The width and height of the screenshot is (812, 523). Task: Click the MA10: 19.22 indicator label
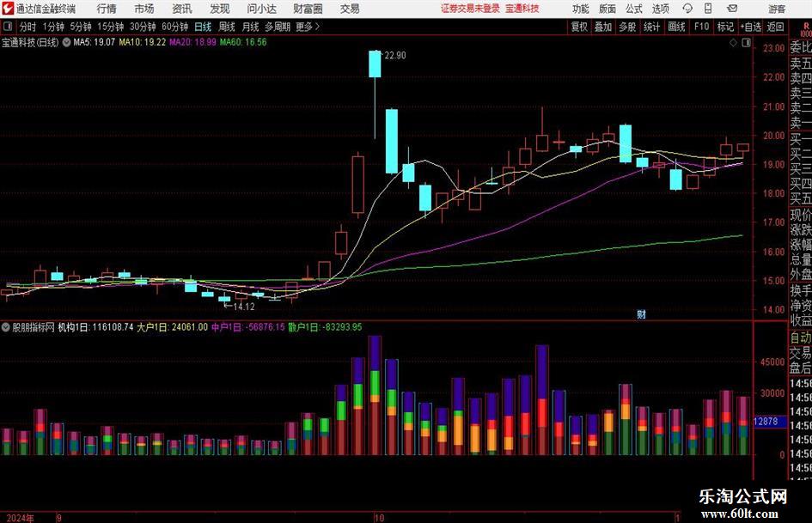pyautogui.click(x=143, y=42)
